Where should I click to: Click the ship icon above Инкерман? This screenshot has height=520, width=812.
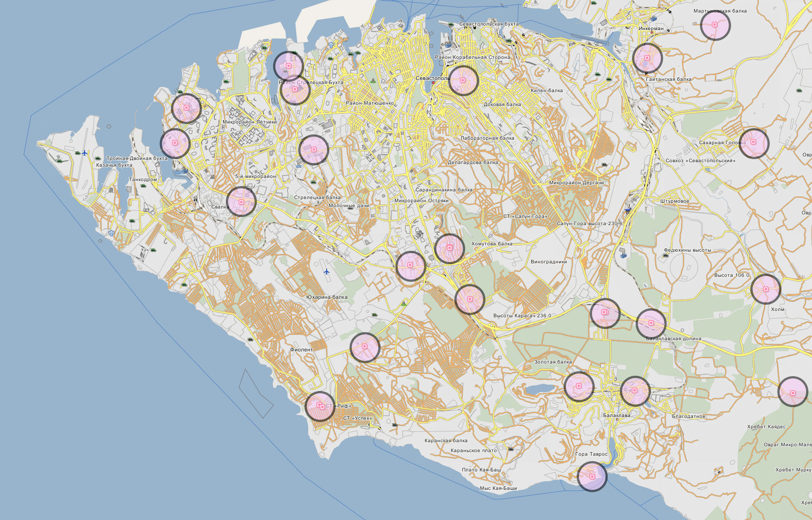(x=654, y=19)
